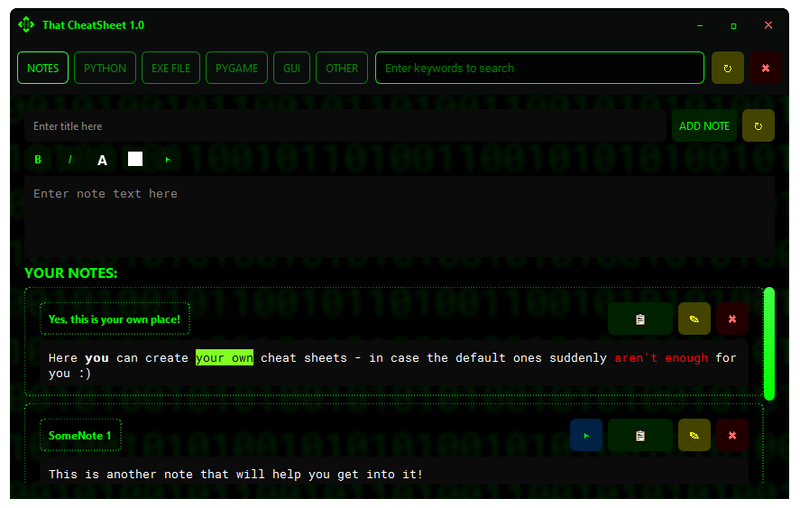
Task: Click the green arrow icon in formatting toolbar
Action: [168, 160]
